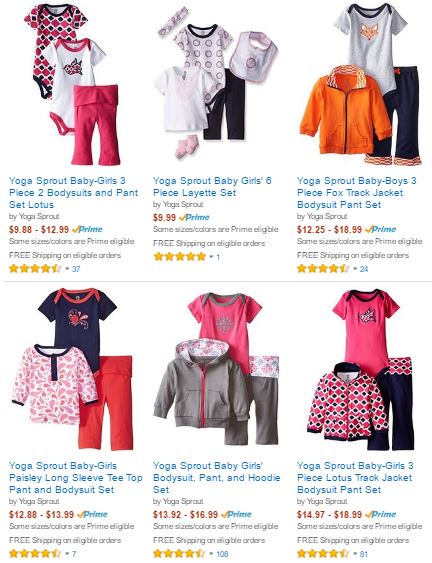Expand rating dropdown arrow beside 108 reviews

(212, 554)
